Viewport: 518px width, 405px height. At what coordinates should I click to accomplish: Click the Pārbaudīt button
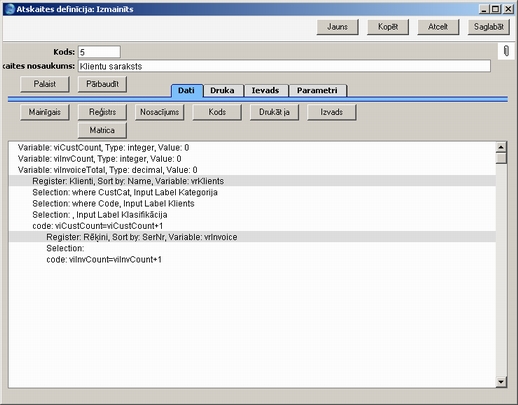pos(102,84)
